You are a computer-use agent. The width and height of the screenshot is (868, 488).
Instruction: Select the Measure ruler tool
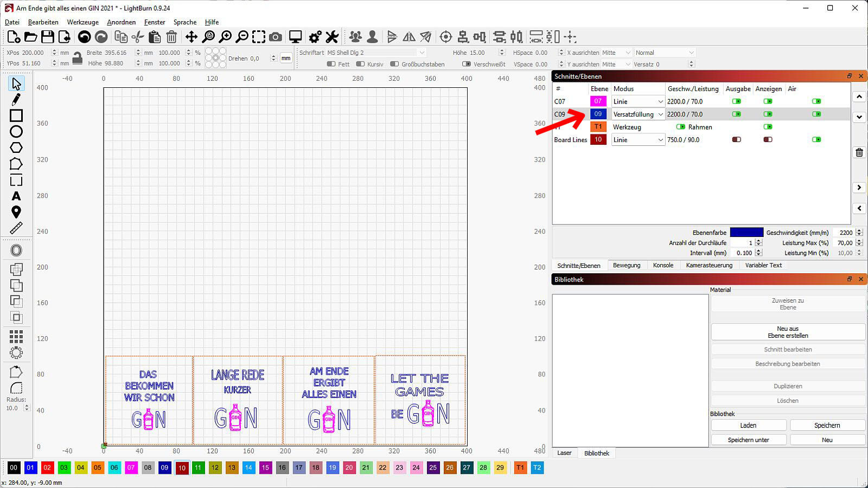tap(16, 228)
